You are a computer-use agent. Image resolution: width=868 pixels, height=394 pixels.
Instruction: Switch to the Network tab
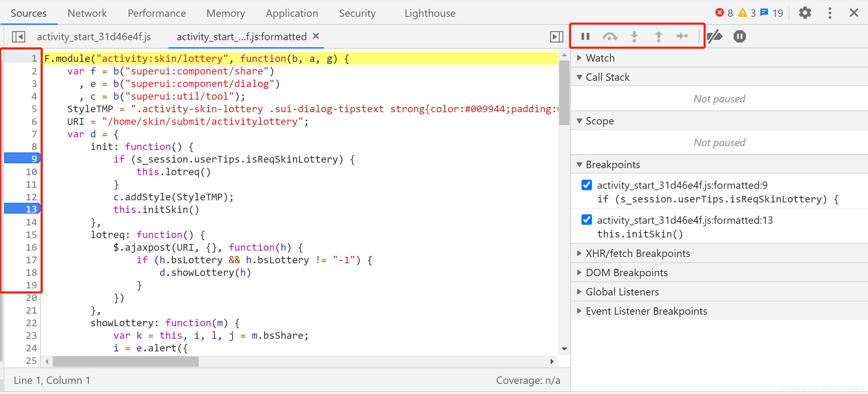point(87,13)
